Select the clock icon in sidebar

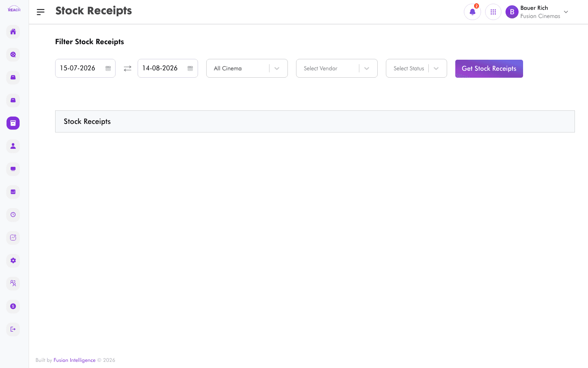point(13,215)
